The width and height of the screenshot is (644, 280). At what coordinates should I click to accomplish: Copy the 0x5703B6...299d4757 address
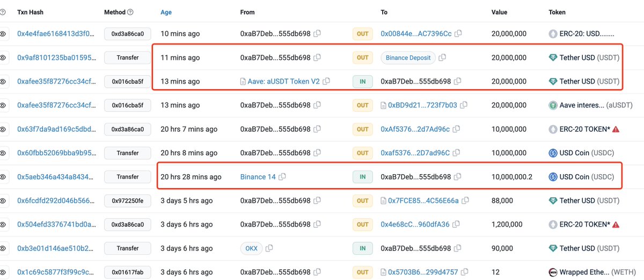[x=465, y=272]
